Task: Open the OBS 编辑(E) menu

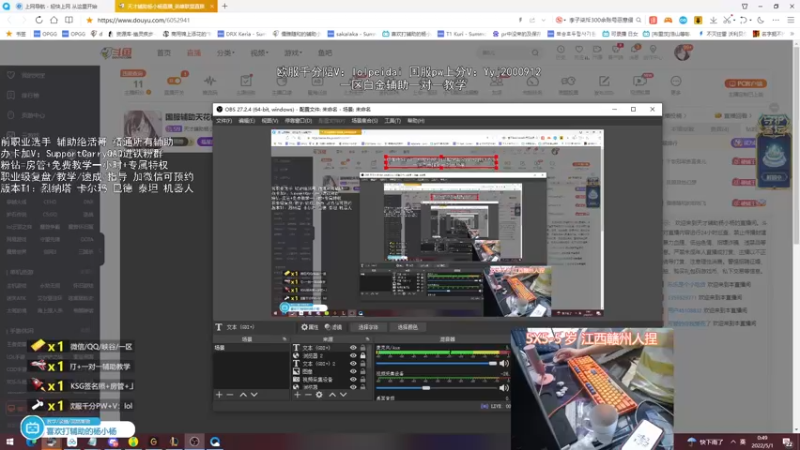Action: click(246, 121)
